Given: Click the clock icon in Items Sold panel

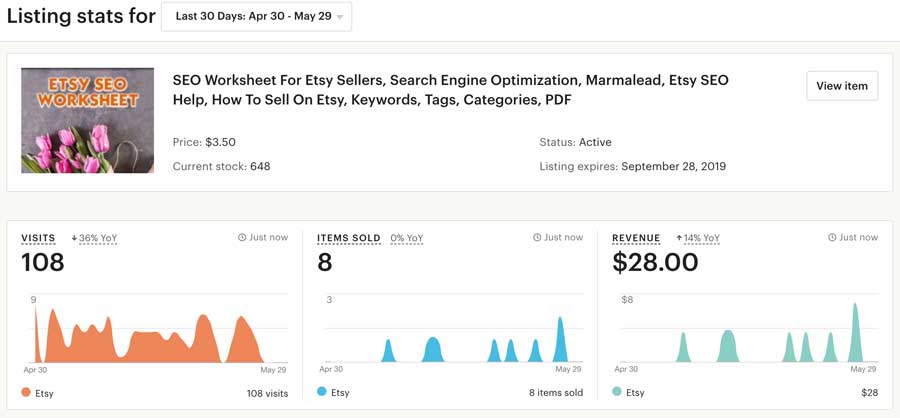Looking at the screenshot, I should (x=537, y=237).
